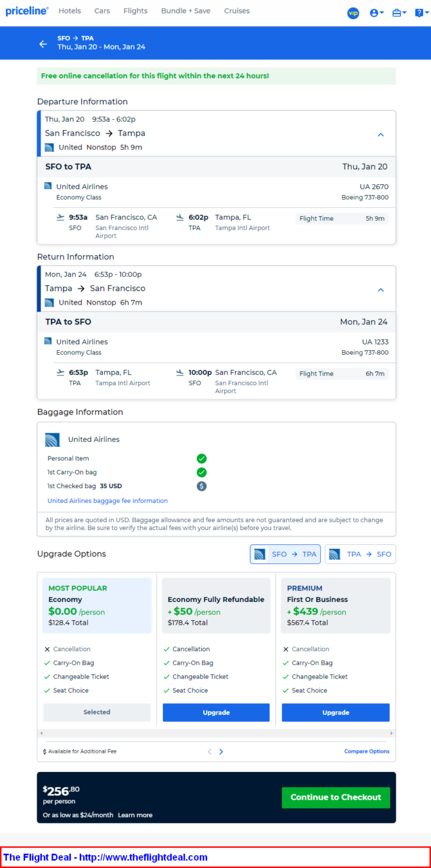Collapse the departure flight details
The width and height of the screenshot is (431, 868).
pyautogui.click(x=380, y=135)
